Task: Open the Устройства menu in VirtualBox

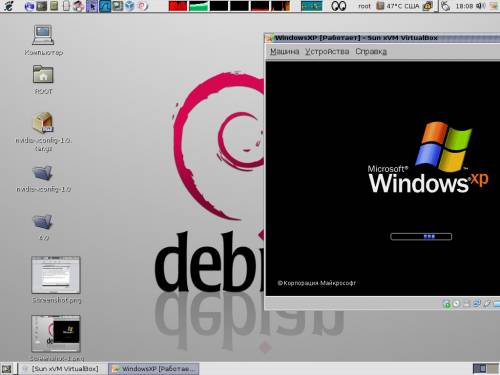Action: (327, 52)
